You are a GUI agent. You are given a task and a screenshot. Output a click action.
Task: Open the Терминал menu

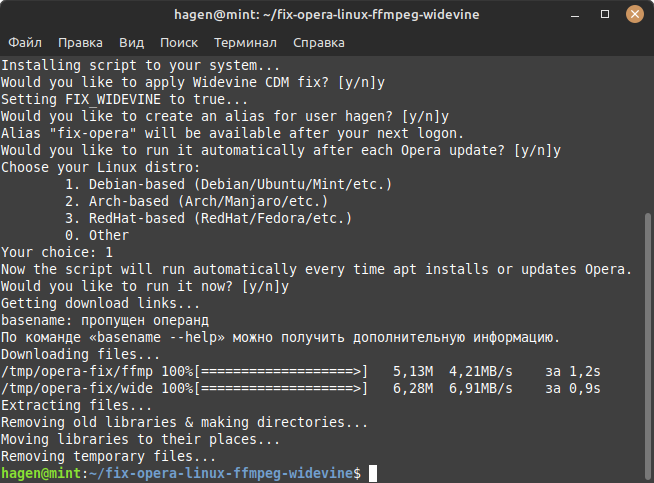(x=245, y=43)
